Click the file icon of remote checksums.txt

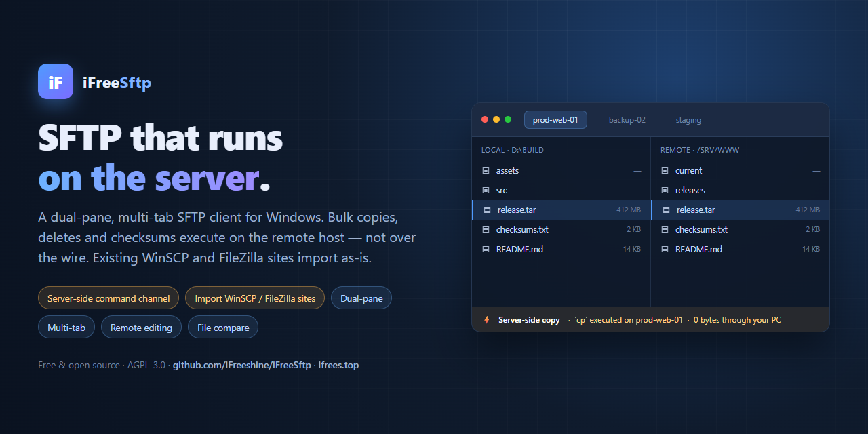coord(665,230)
